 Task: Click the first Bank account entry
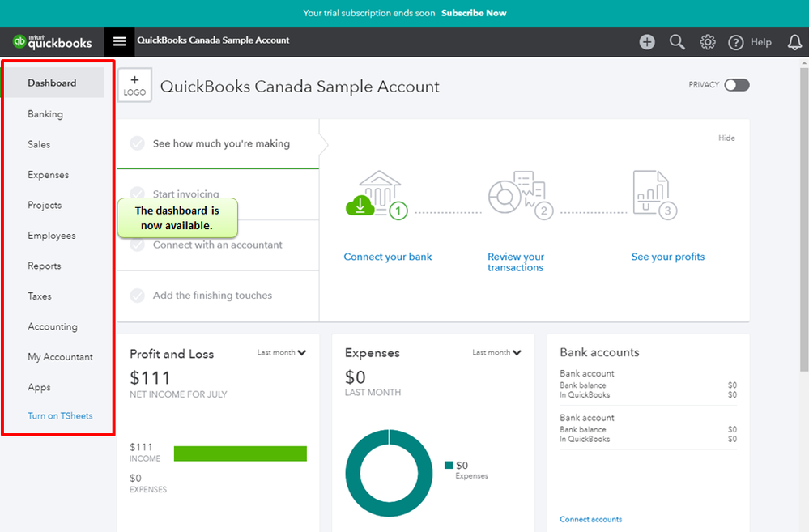648,384
